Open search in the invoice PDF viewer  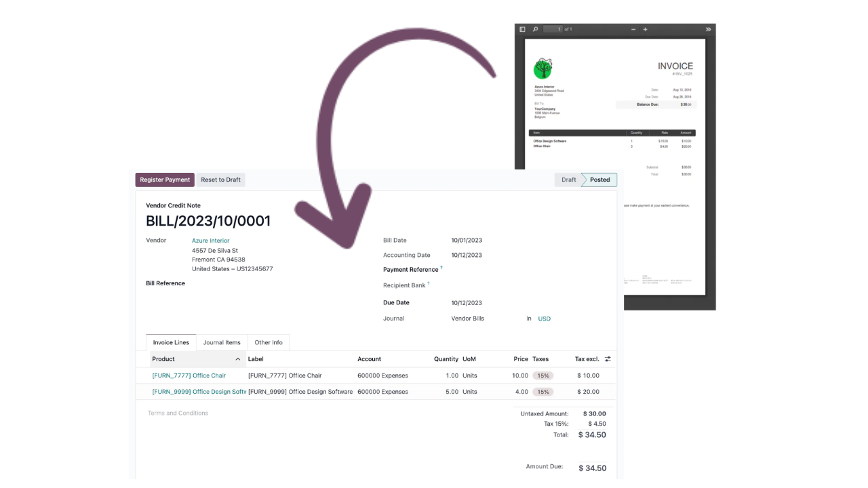535,29
